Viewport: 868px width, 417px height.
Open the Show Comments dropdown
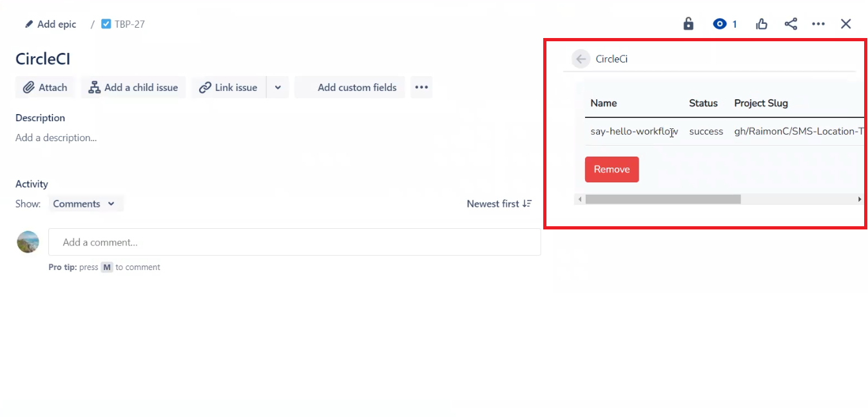click(x=86, y=204)
